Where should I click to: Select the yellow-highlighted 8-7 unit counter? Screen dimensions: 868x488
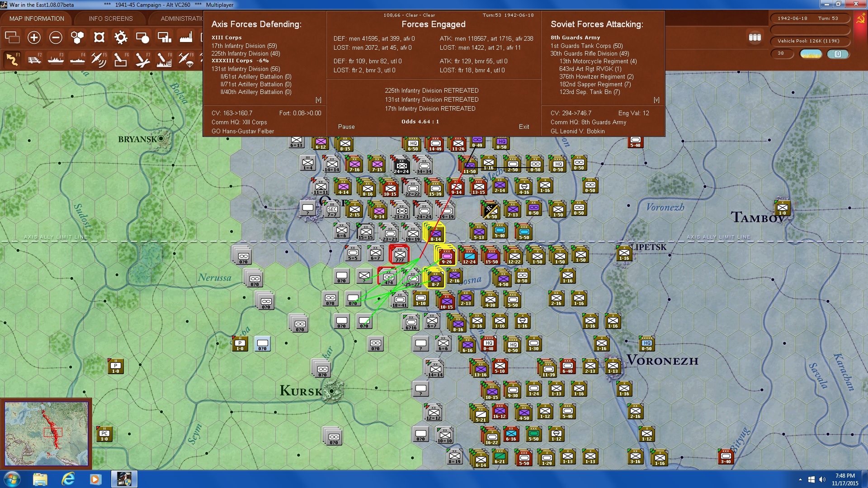[435, 279]
